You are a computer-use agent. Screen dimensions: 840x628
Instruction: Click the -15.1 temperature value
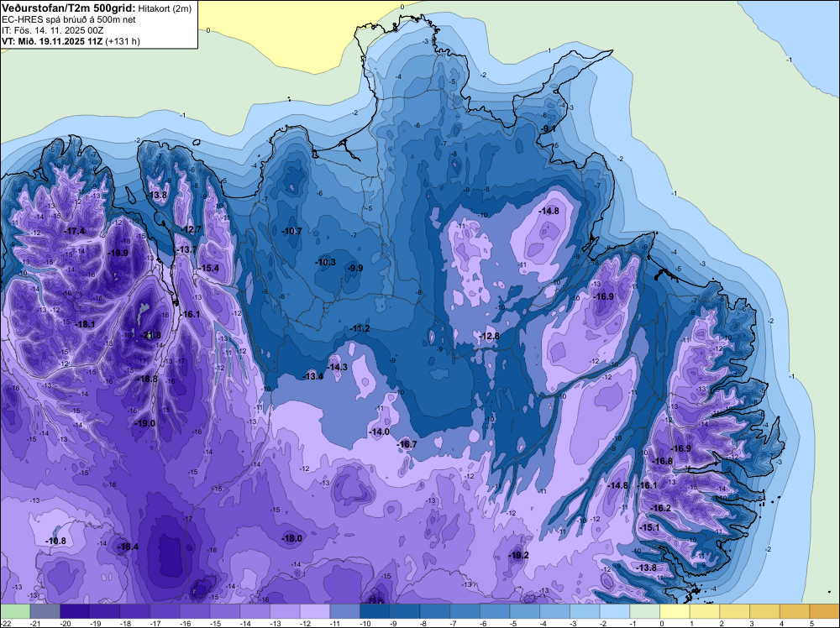pyautogui.click(x=650, y=527)
